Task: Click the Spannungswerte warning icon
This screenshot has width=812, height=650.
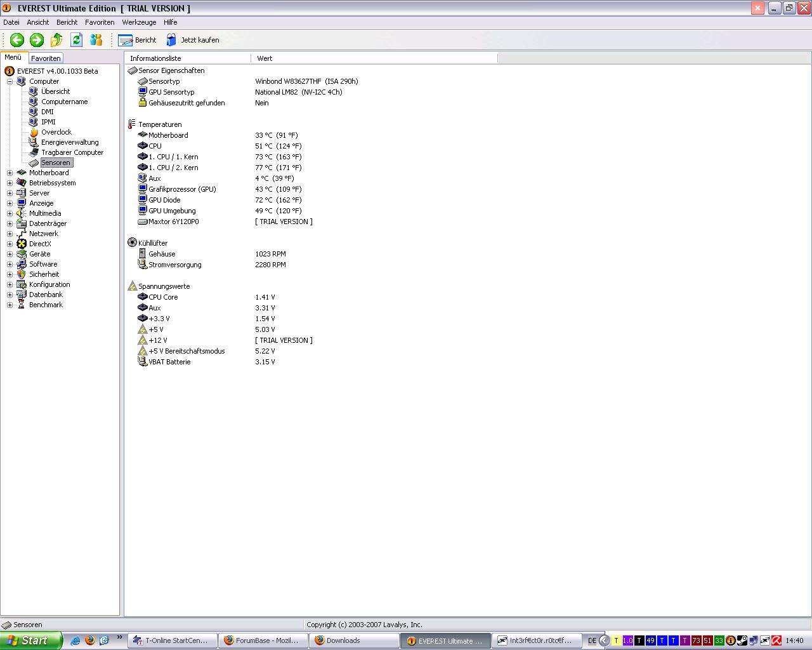Action: click(x=132, y=286)
